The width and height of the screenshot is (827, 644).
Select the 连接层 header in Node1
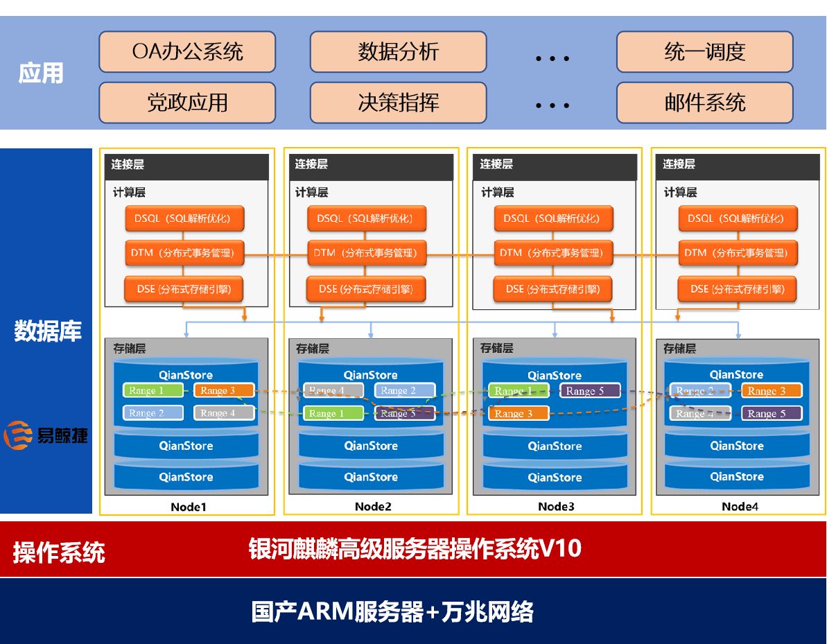click(186, 166)
